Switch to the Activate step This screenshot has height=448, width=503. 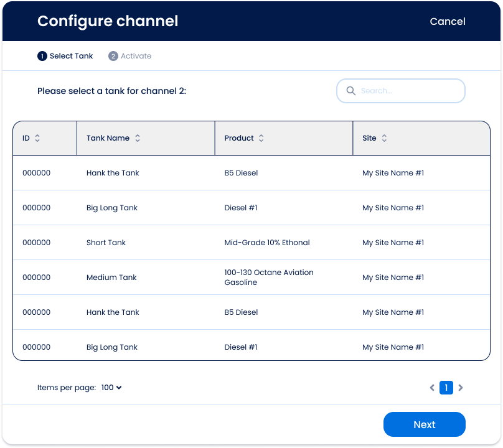[130, 56]
